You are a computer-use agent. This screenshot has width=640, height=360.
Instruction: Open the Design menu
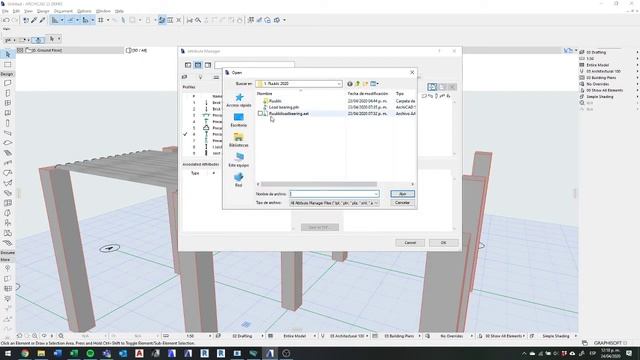(43, 11)
